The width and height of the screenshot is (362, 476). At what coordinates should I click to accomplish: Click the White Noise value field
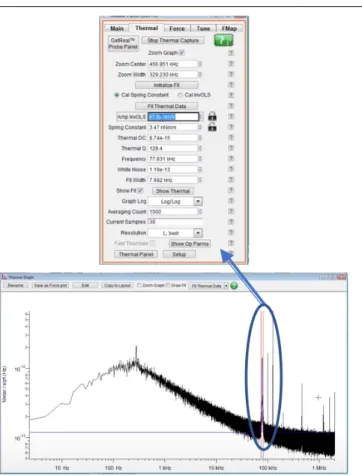(173, 169)
